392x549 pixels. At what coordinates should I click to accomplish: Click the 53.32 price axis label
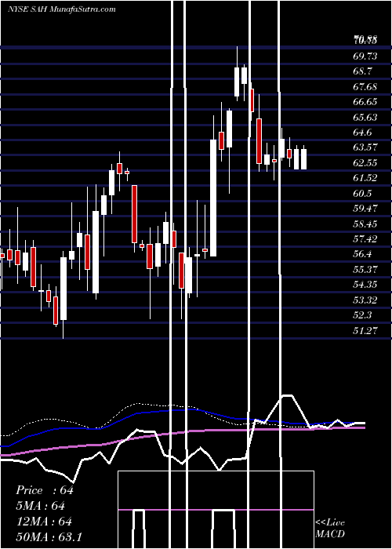(x=365, y=300)
